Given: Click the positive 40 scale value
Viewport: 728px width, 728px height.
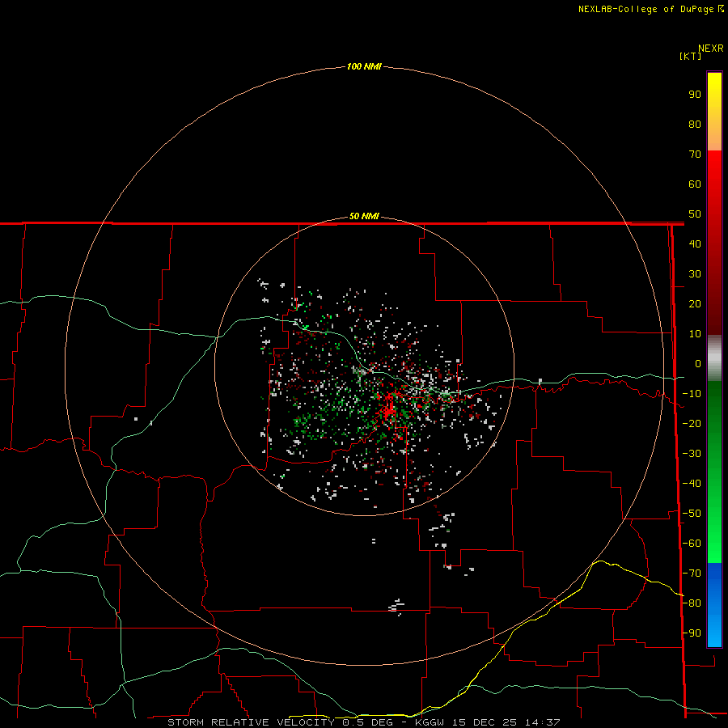Looking at the screenshot, I should (x=695, y=243).
